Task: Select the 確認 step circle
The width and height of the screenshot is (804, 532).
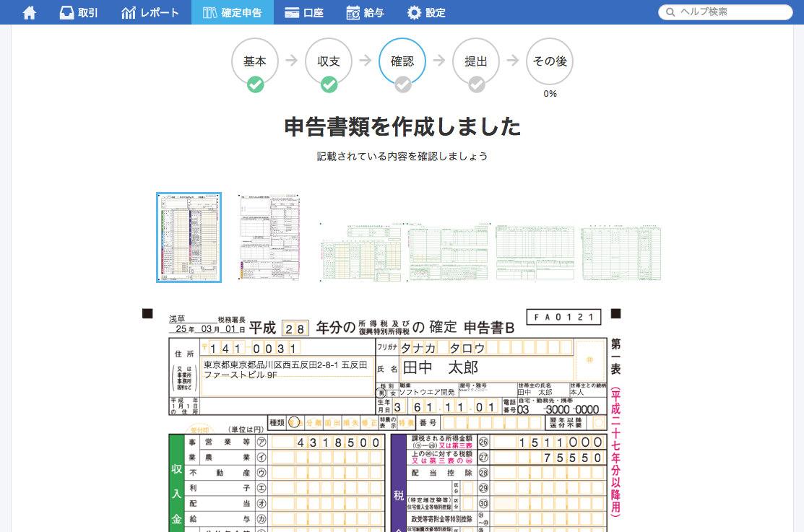Action: (402, 61)
